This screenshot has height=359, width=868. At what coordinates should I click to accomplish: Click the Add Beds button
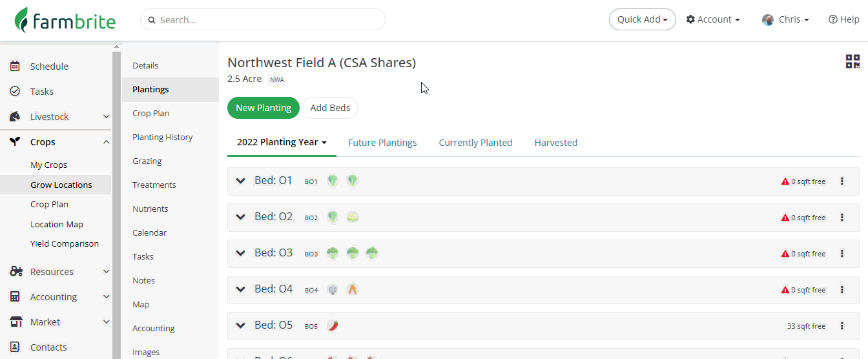pos(330,108)
